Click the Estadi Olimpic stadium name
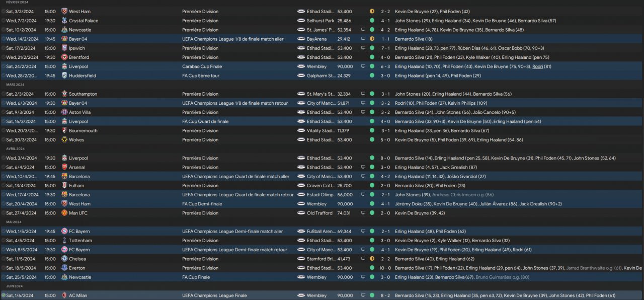This screenshot has height=300, width=644. 321,195
